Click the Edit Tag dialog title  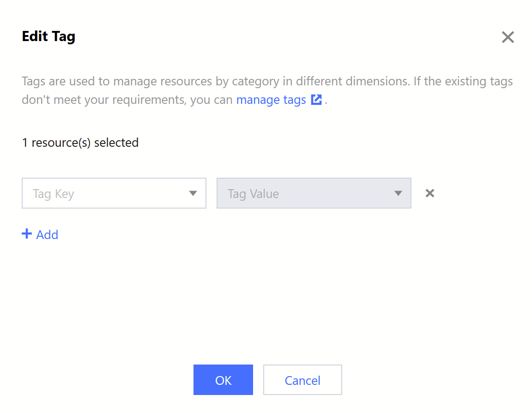tap(48, 36)
